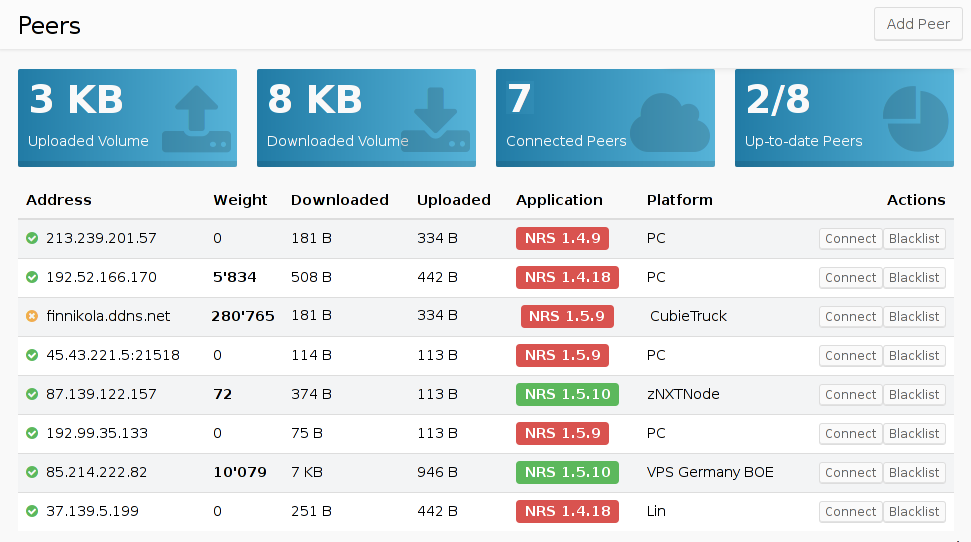Viewport: 971px width, 542px height.
Task: Click the Application column header
Action: click(559, 200)
